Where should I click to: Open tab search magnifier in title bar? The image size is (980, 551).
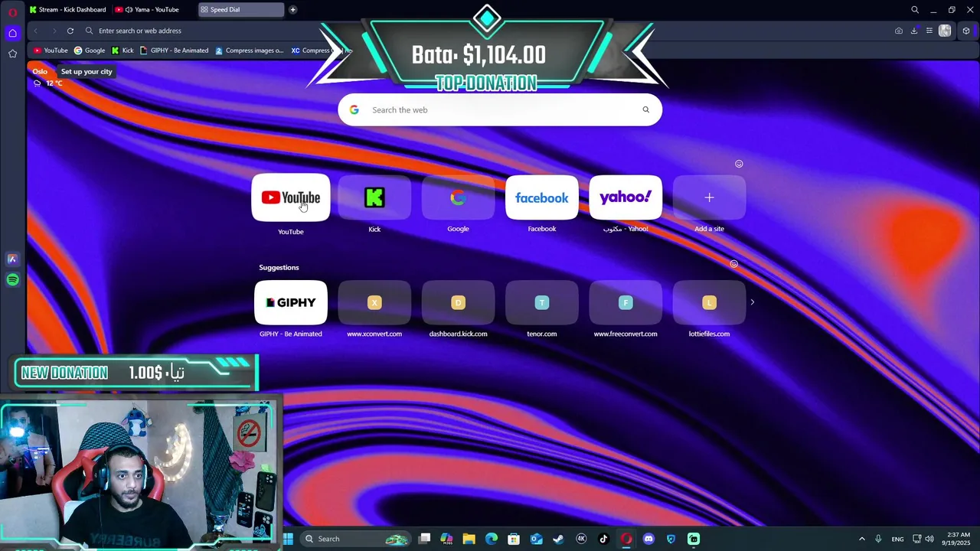pos(915,10)
